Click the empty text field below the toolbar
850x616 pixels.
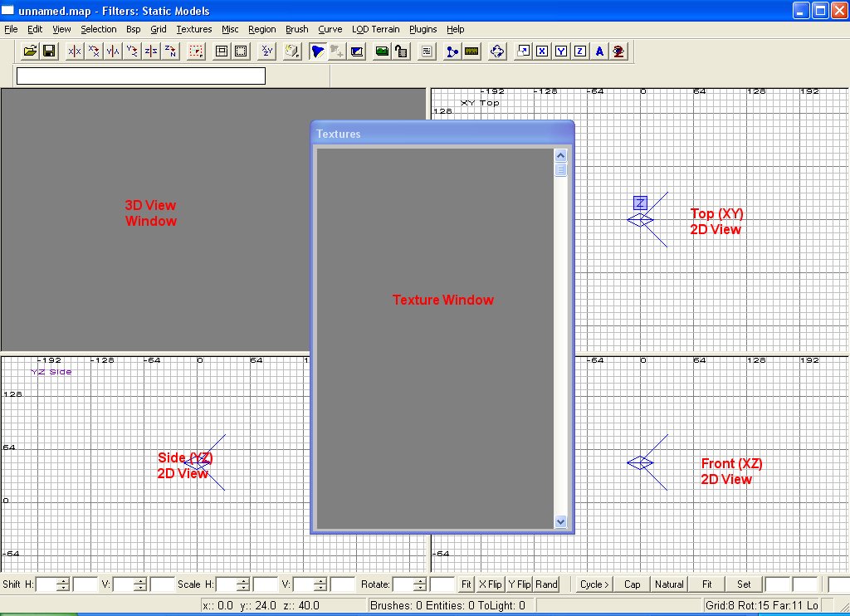pyautogui.click(x=141, y=76)
